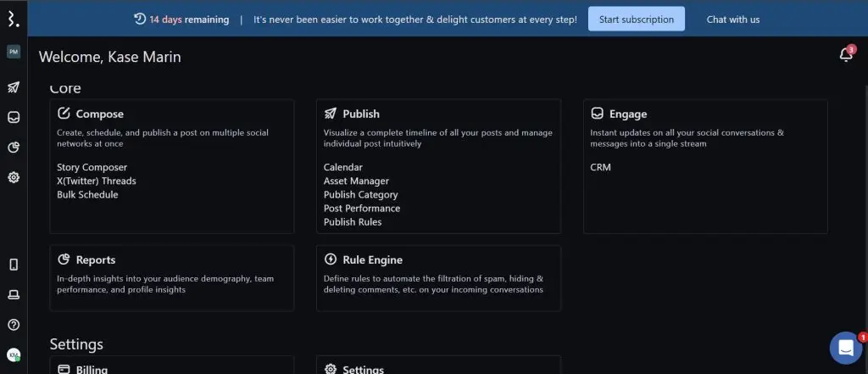Viewport: 868px width, 374px height.
Task: Open the KM user profile avatar
Action: click(14, 355)
